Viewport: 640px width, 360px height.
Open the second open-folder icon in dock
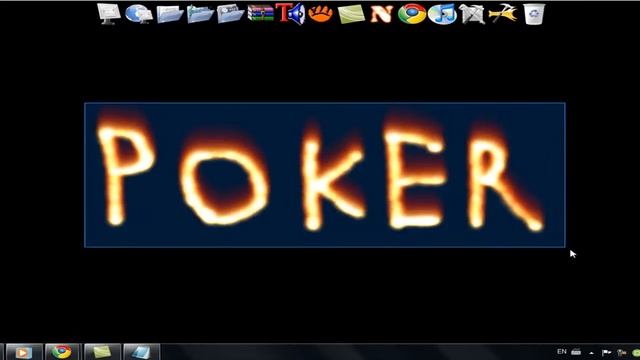(200, 14)
